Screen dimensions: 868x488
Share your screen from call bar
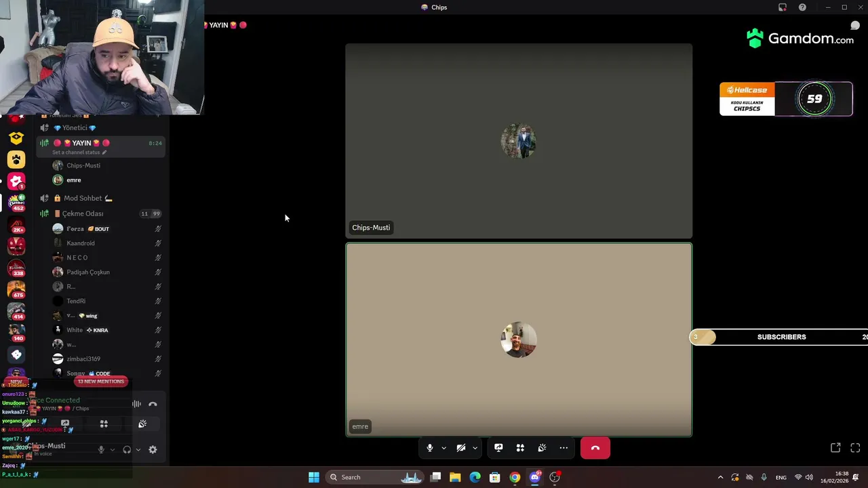[x=498, y=448]
